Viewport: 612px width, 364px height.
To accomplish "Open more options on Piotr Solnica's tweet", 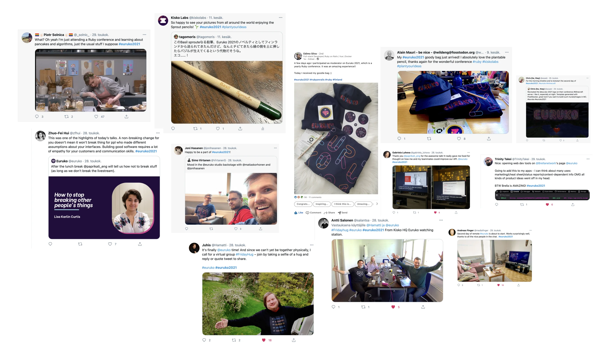I will [144, 35].
